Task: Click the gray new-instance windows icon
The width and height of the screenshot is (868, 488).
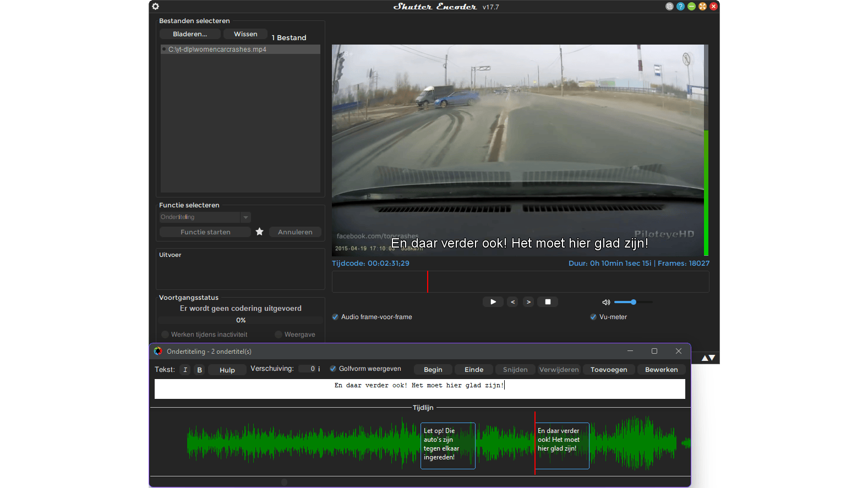Action: [669, 7]
